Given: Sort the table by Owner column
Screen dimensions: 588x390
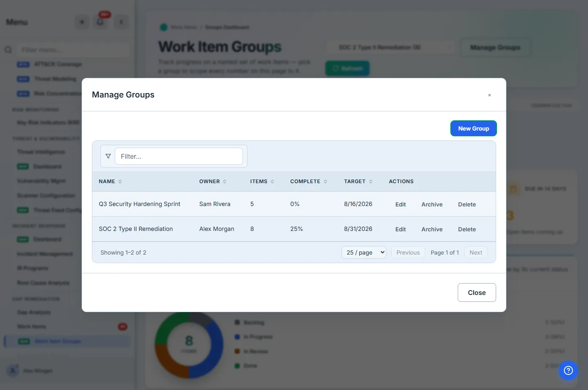Looking at the screenshot, I should [213, 182].
